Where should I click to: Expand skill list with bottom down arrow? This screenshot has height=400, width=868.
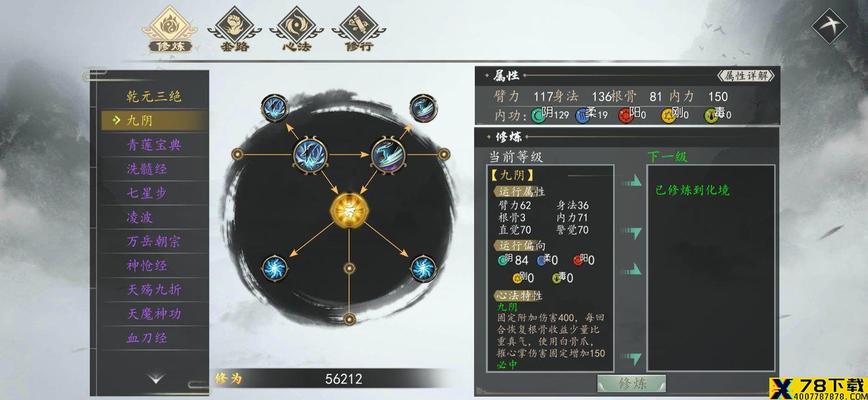coord(156,379)
